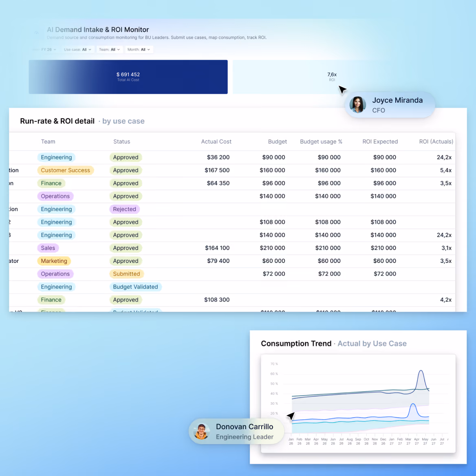Sort by the ROI (Actuals) column header
The height and width of the screenshot is (476, 476).
(x=436, y=141)
